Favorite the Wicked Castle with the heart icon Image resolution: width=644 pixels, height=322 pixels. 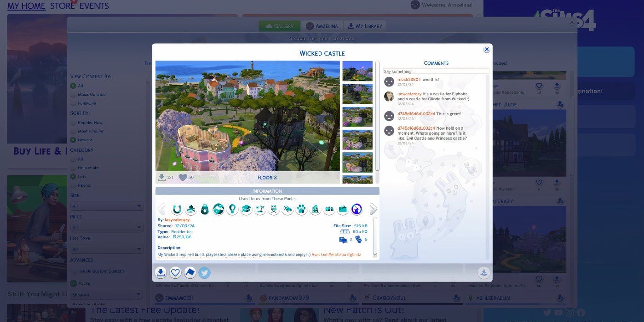click(x=175, y=273)
